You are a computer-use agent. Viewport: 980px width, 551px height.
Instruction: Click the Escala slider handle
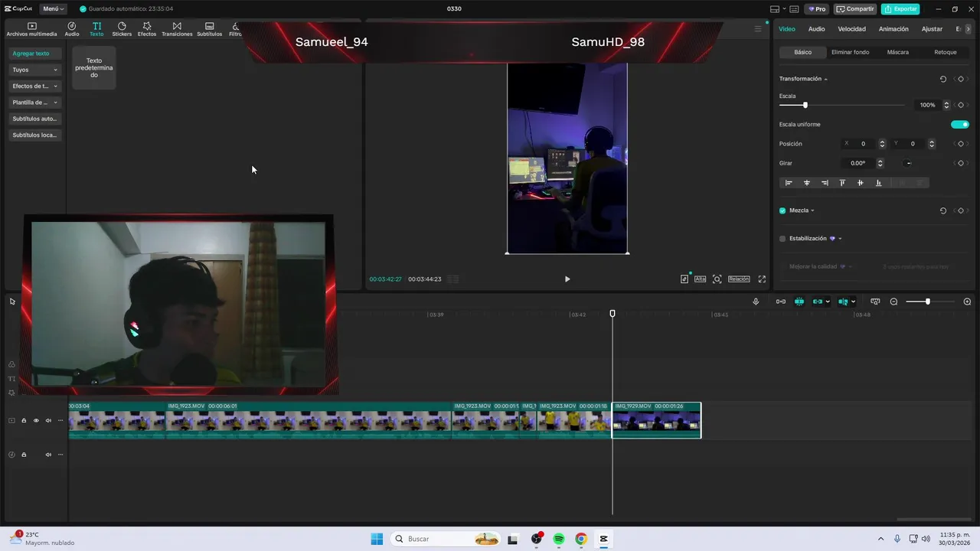pos(805,105)
